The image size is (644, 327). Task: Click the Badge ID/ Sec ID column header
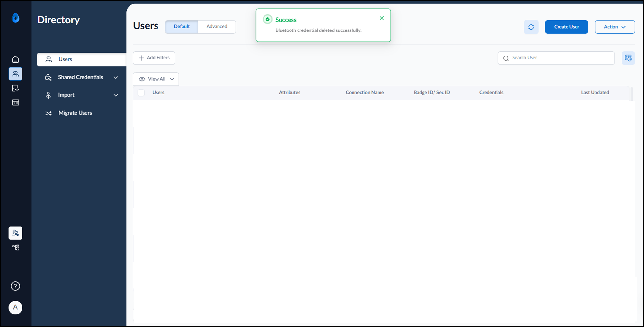432,93
